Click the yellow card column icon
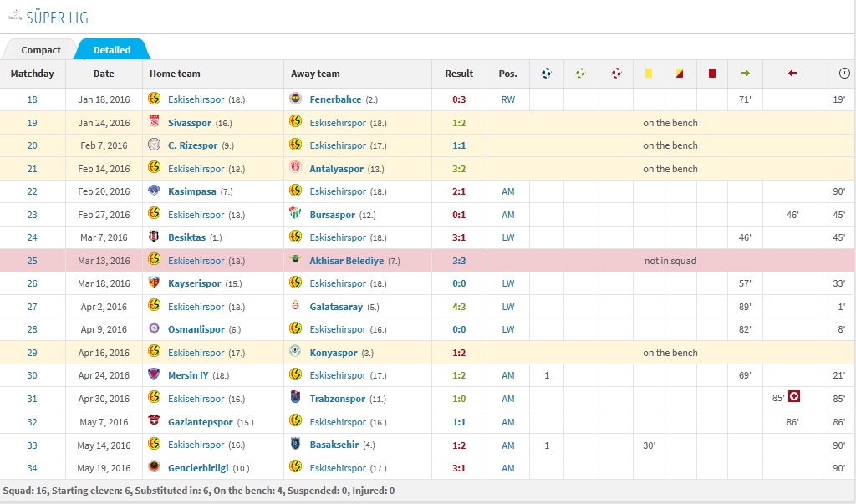856x504 pixels. (649, 74)
